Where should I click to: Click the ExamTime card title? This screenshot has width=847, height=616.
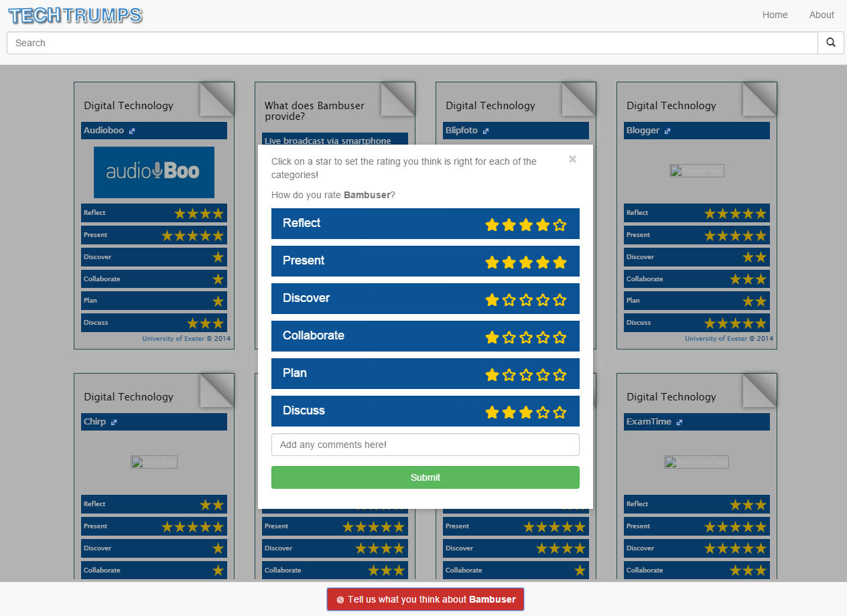pyautogui.click(x=649, y=422)
